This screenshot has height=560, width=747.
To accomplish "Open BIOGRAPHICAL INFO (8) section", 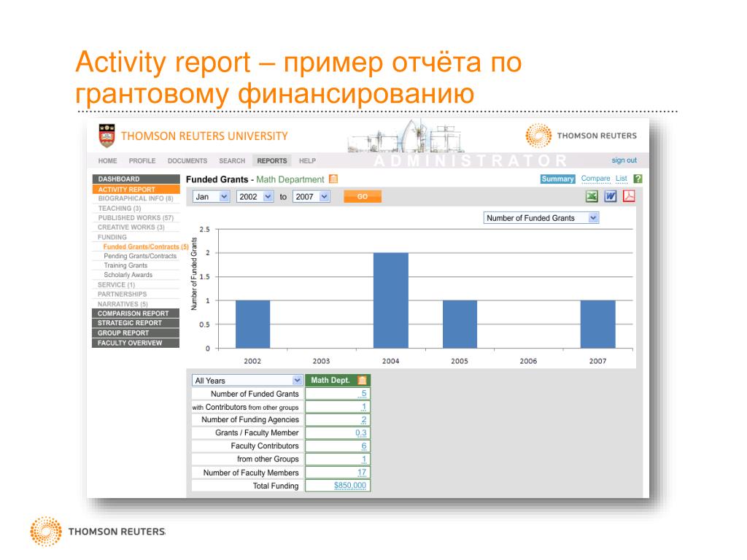I will point(136,198).
